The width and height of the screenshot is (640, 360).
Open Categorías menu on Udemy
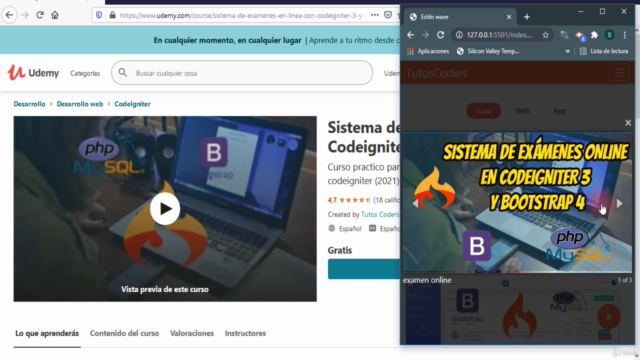(x=85, y=73)
